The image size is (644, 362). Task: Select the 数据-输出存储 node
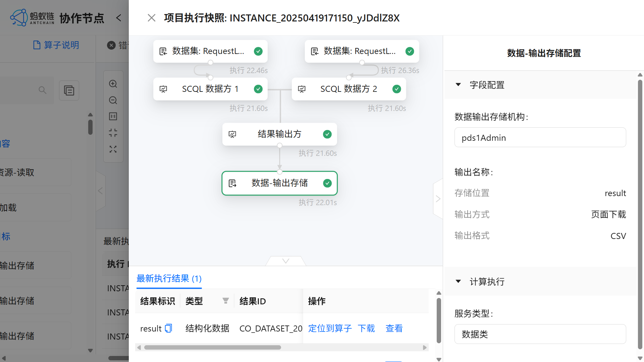pos(279,183)
